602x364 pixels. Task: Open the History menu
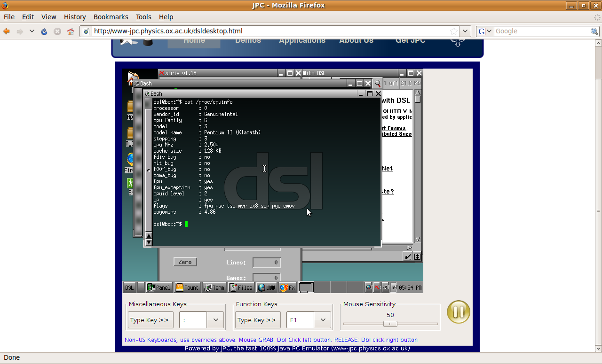coord(75,17)
